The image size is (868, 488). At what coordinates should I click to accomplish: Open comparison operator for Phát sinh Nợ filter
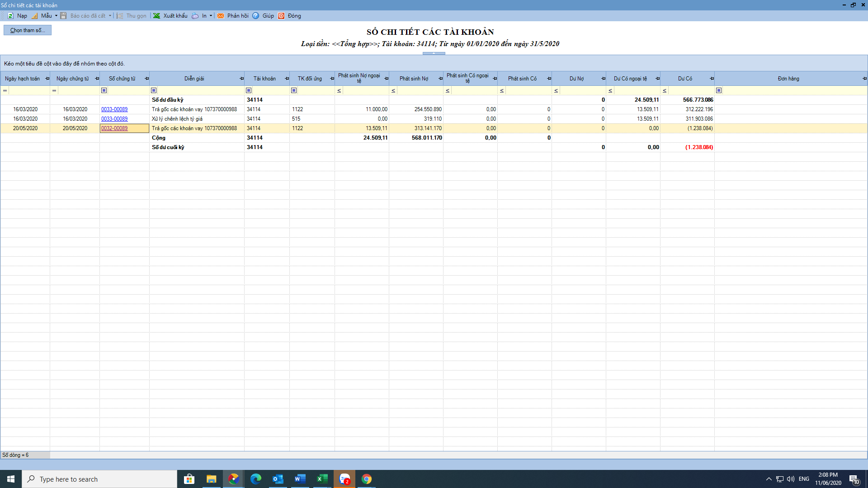(393, 91)
